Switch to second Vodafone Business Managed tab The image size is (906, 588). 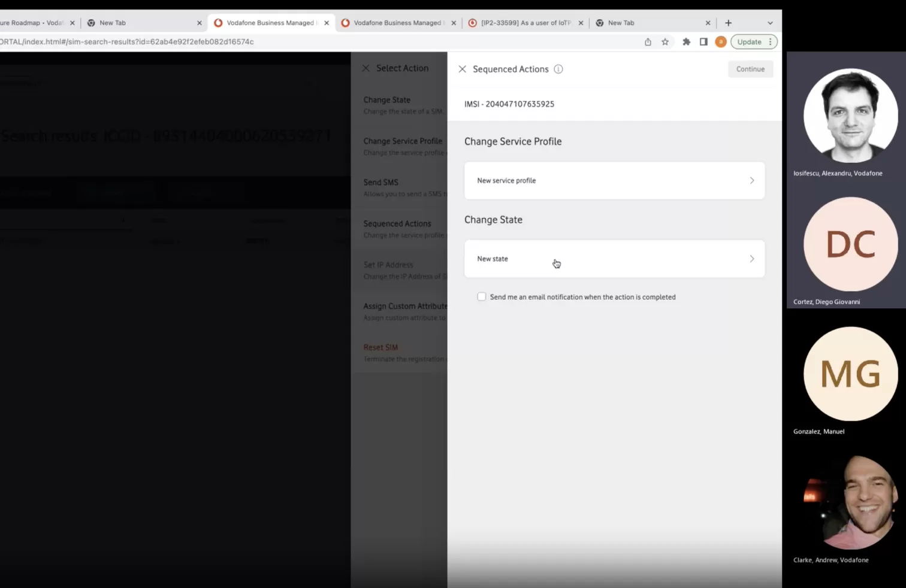[x=398, y=23]
